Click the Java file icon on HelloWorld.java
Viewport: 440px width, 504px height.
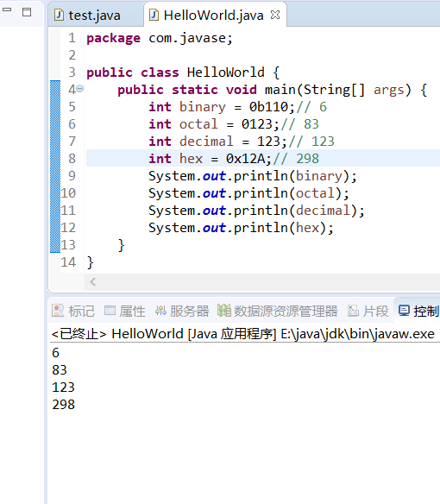[x=154, y=16]
